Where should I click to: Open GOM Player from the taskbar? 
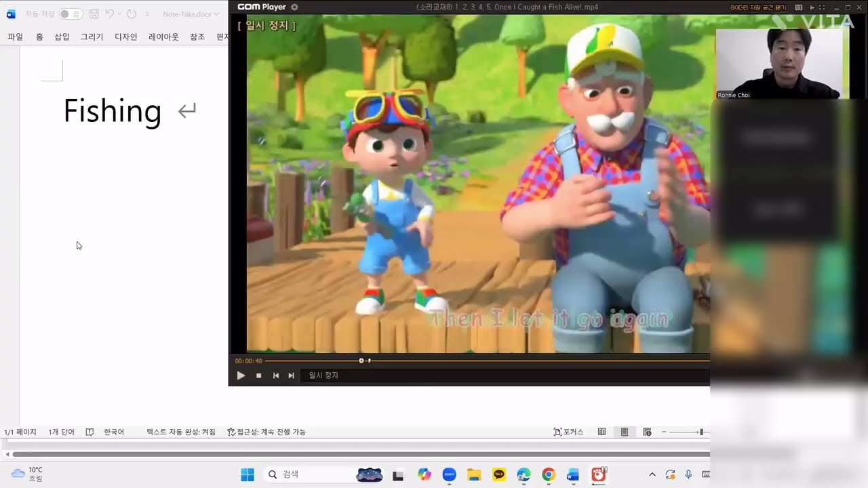(x=598, y=474)
